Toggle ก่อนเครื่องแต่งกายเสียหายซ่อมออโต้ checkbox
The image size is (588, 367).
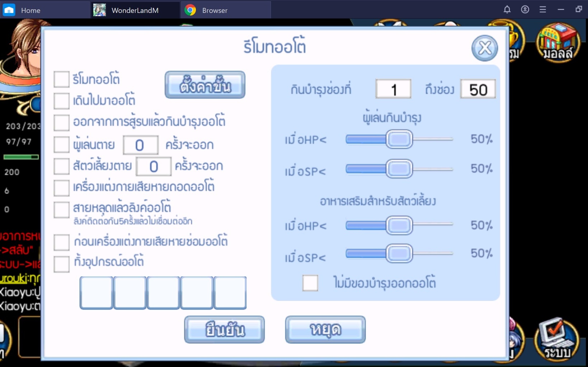click(x=61, y=243)
